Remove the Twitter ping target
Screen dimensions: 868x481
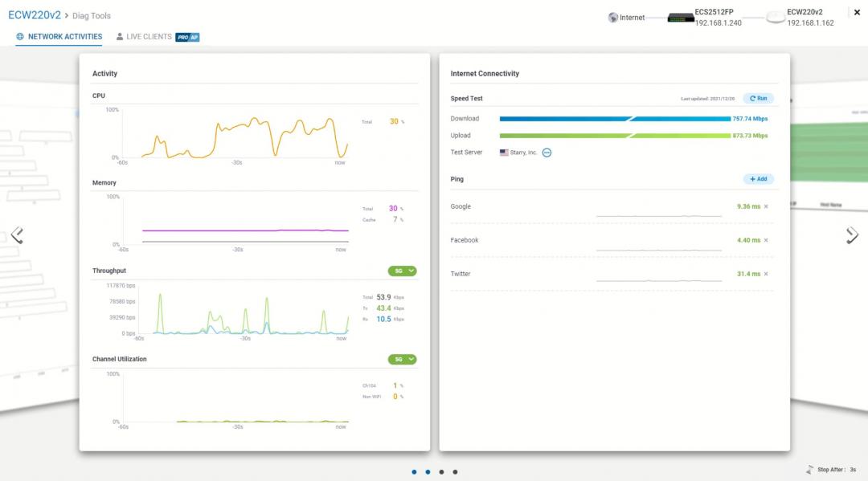point(766,274)
